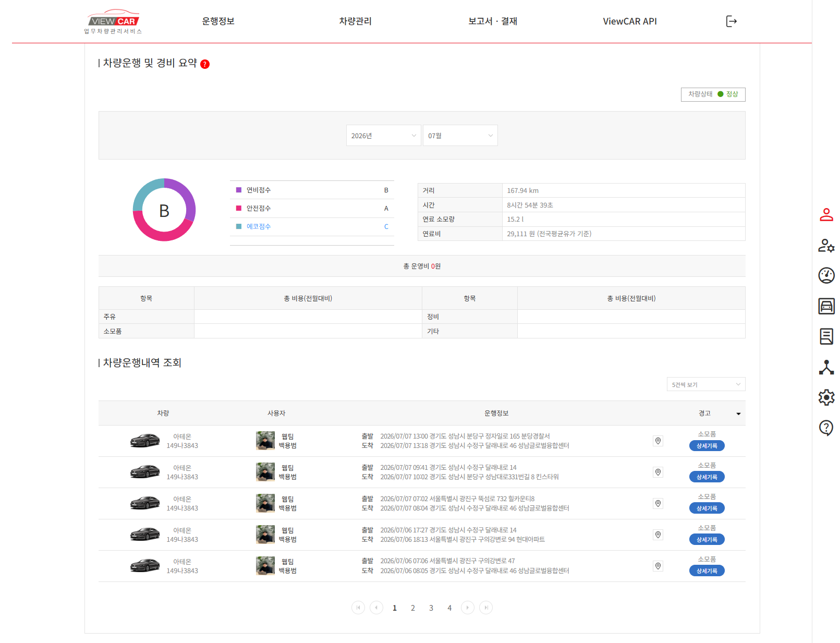
Task: Go to page 3
Action: coord(431,608)
